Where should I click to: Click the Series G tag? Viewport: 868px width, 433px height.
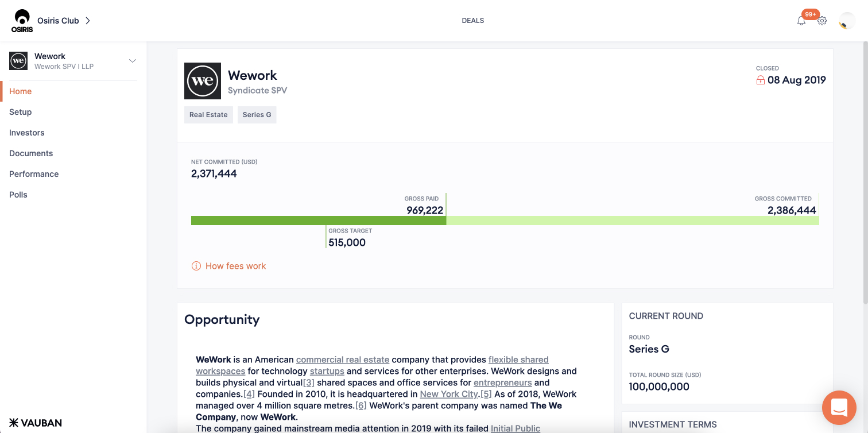[x=257, y=115]
